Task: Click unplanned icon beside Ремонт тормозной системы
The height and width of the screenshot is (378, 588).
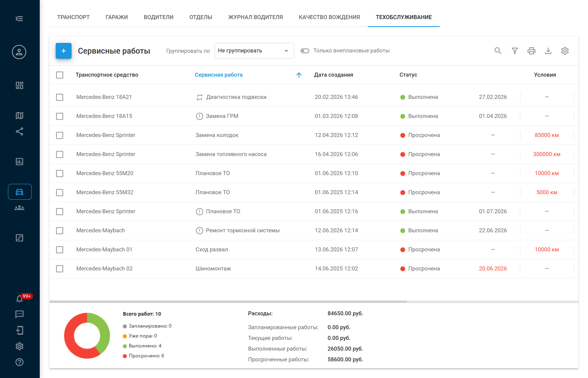Action: pos(199,230)
